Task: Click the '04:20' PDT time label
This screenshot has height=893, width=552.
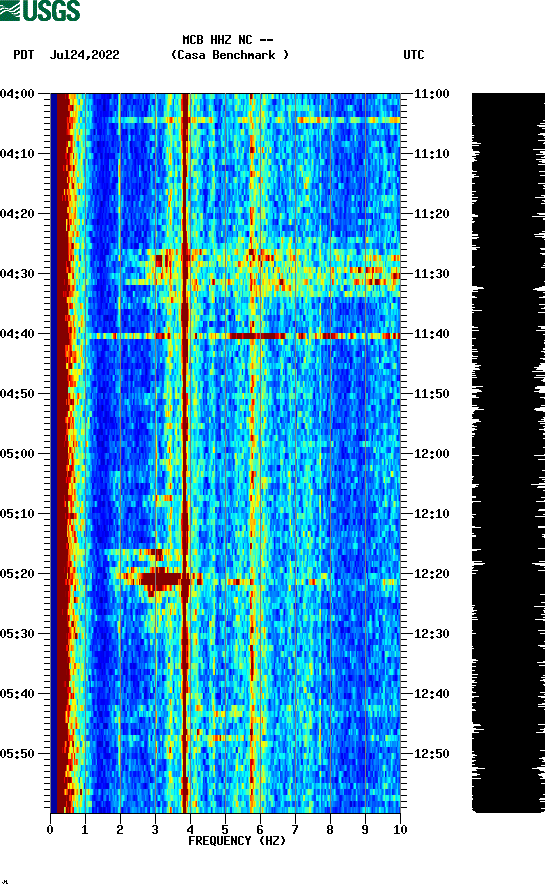Action: click(x=17, y=214)
